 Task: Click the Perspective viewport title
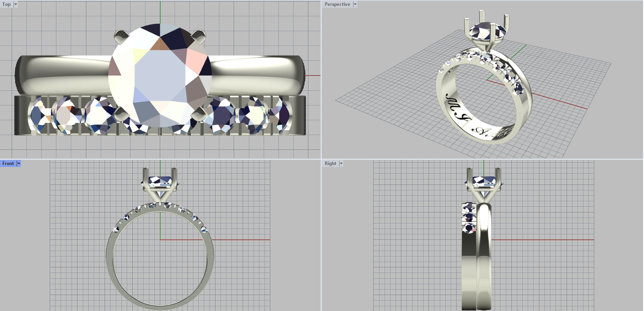(337, 4)
